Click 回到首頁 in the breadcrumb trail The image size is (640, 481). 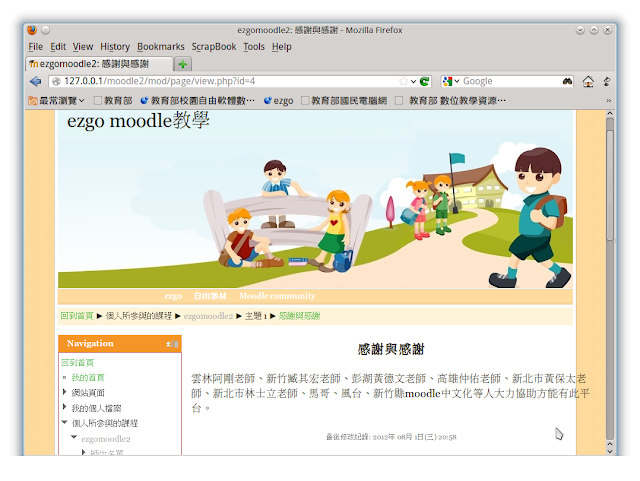[x=77, y=316]
